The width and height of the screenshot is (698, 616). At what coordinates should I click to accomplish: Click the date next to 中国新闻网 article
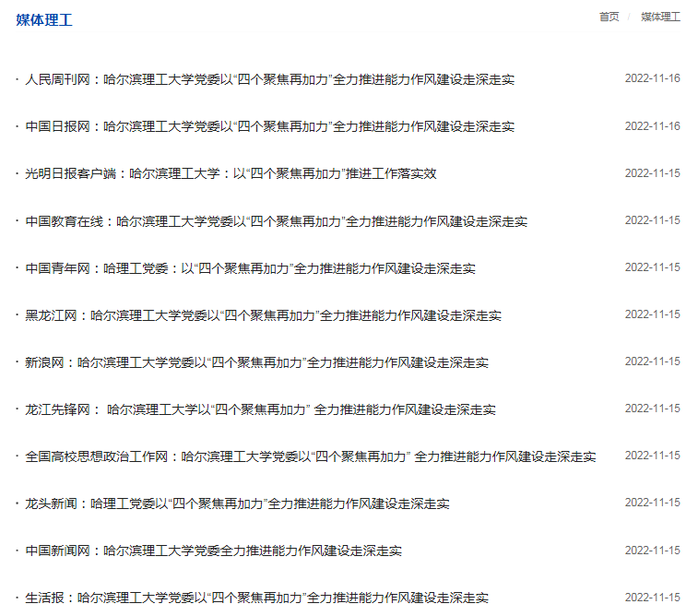click(652, 551)
